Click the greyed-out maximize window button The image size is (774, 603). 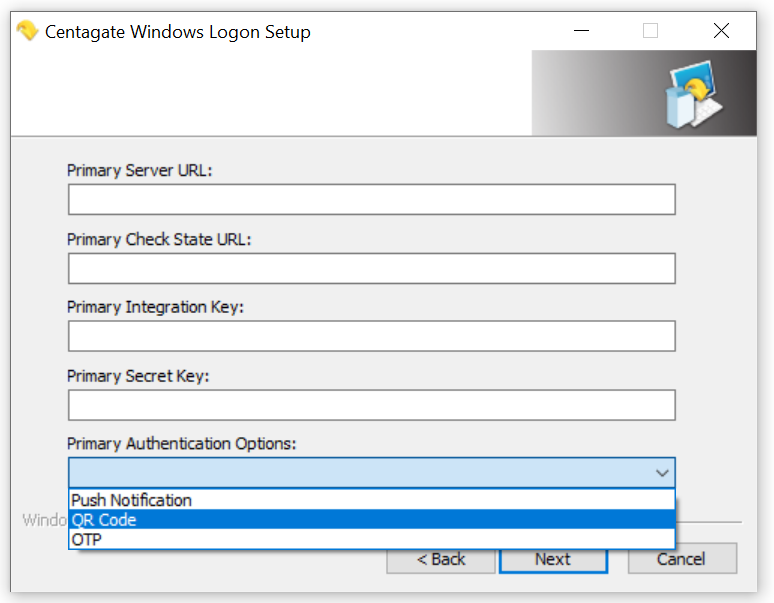pos(650,31)
